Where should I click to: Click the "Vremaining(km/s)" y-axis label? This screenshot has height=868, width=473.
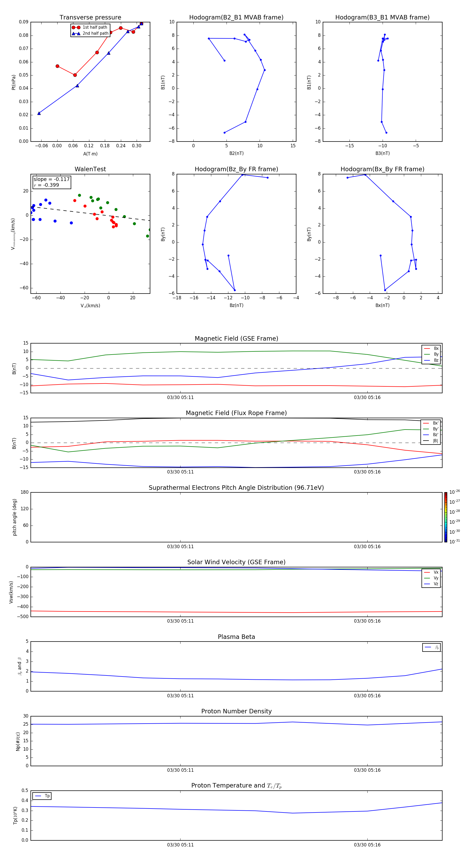click(x=13, y=234)
